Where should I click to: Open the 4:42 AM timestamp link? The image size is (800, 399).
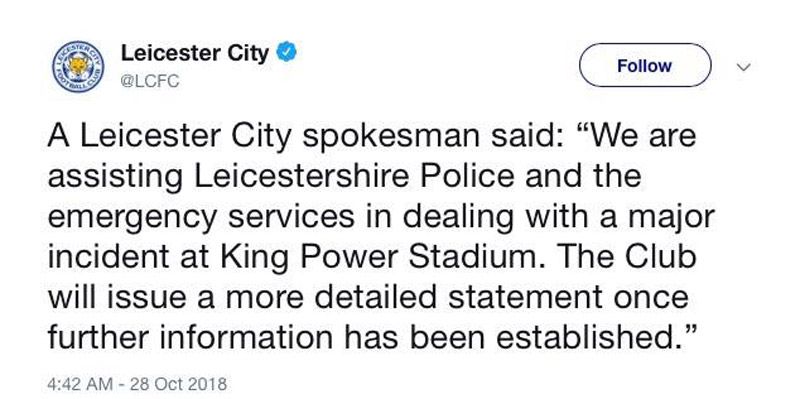click(x=80, y=384)
